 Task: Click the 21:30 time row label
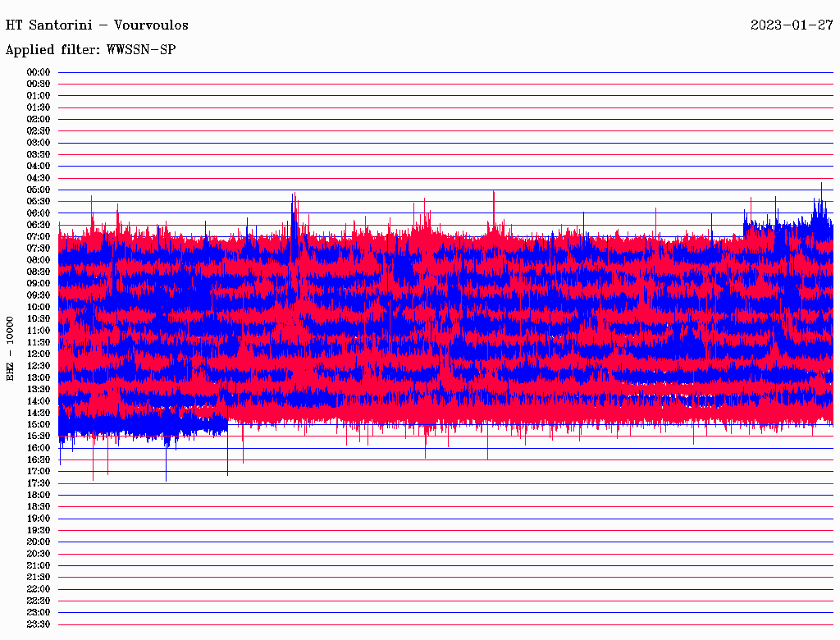point(39,577)
